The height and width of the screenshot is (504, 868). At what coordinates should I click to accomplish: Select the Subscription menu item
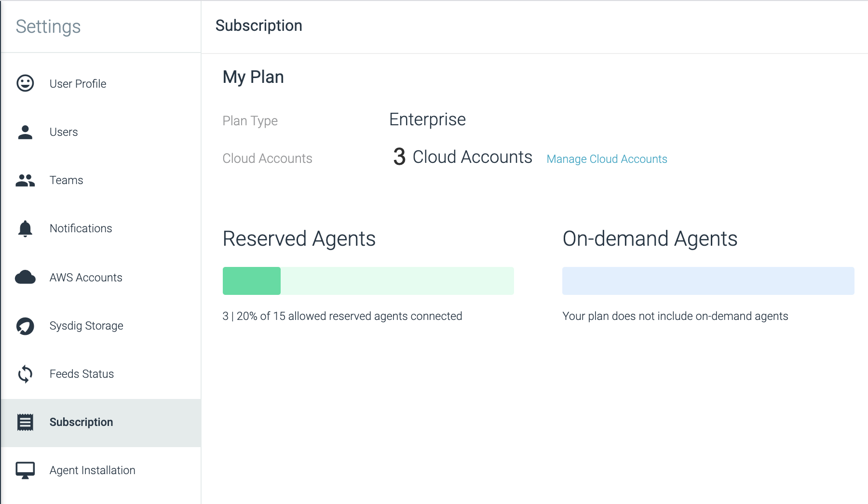pyautogui.click(x=101, y=423)
